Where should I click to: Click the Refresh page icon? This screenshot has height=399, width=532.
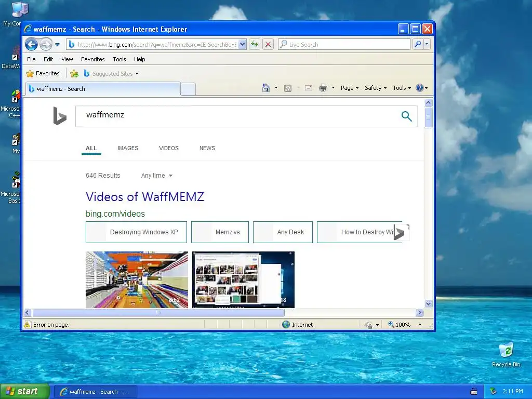click(255, 44)
